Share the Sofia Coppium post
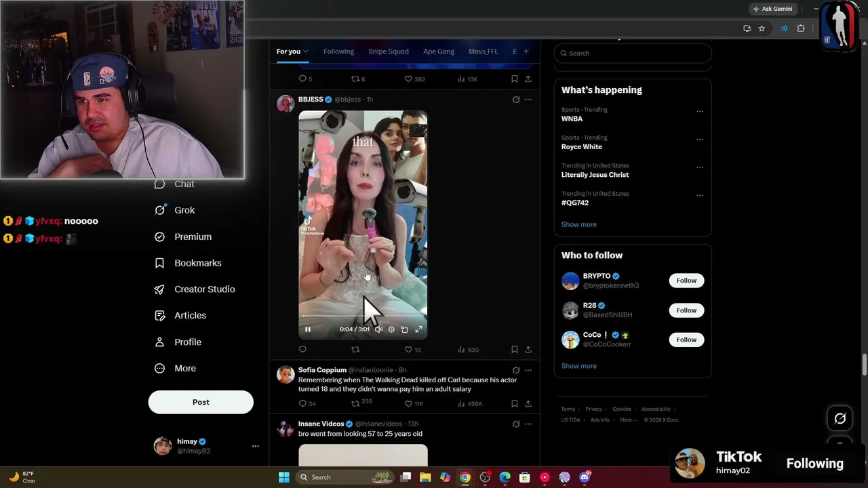Viewport: 868px width, 488px height. [528, 404]
